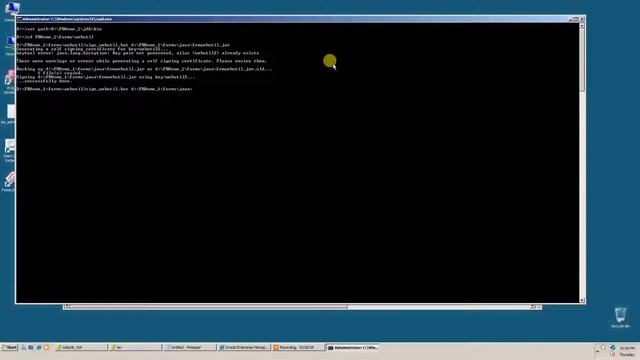
Task: Click the command prompt scroll-up arrow
Action: pyautogui.click(x=582, y=26)
